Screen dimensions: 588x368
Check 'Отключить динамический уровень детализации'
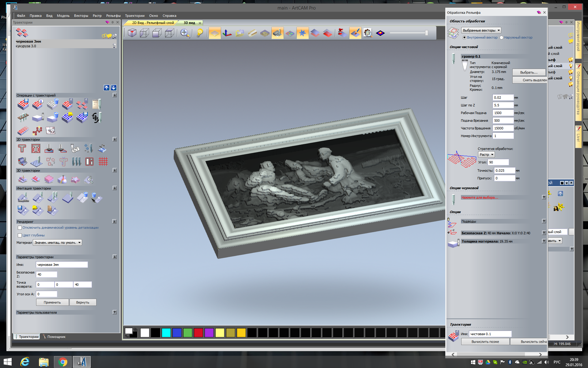(x=20, y=228)
